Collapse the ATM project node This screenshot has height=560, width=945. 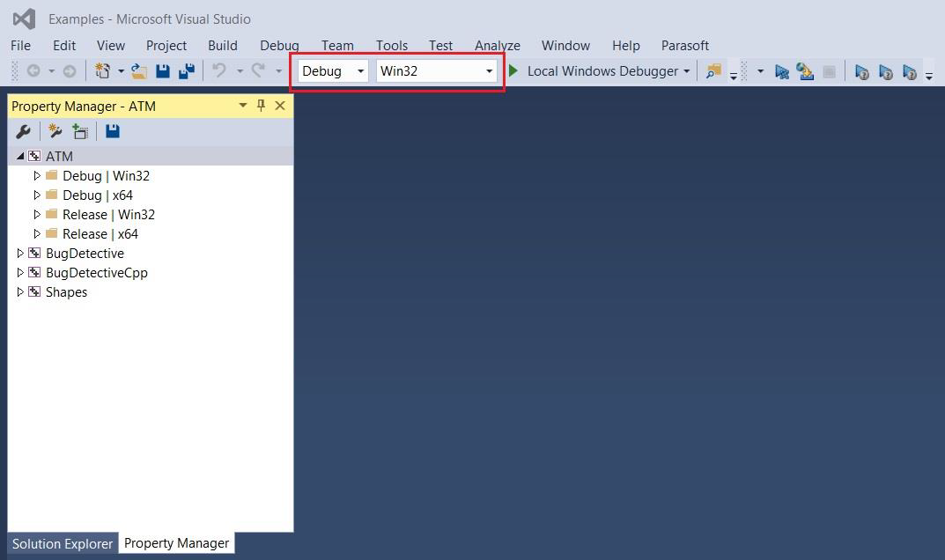pyautogui.click(x=20, y=156)
